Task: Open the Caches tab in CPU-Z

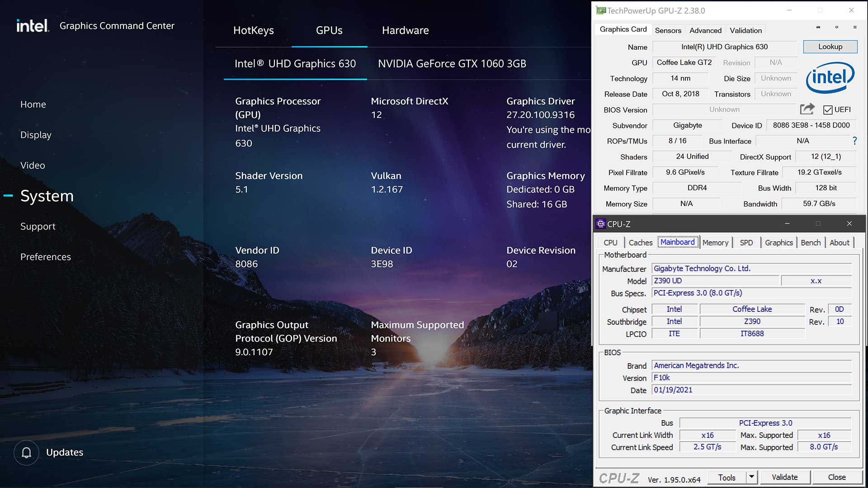Action: click(641, 243)
